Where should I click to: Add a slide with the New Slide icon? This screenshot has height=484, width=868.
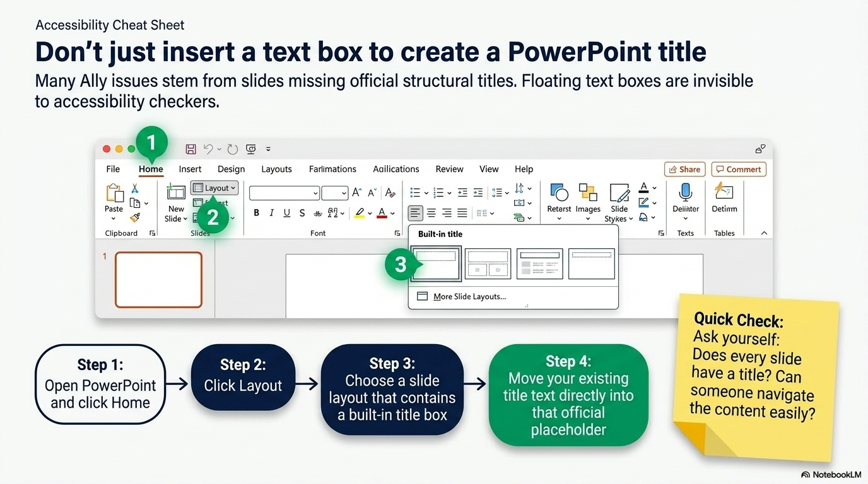point(176,192)
